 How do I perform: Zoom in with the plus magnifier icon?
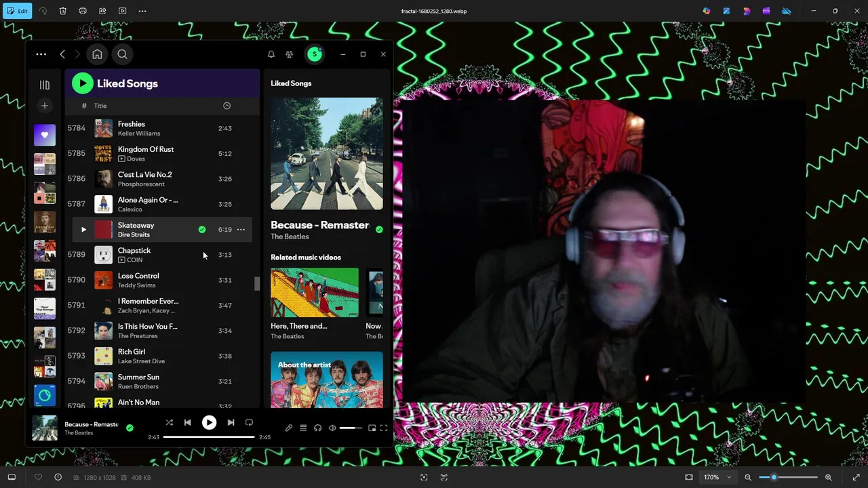828,477
